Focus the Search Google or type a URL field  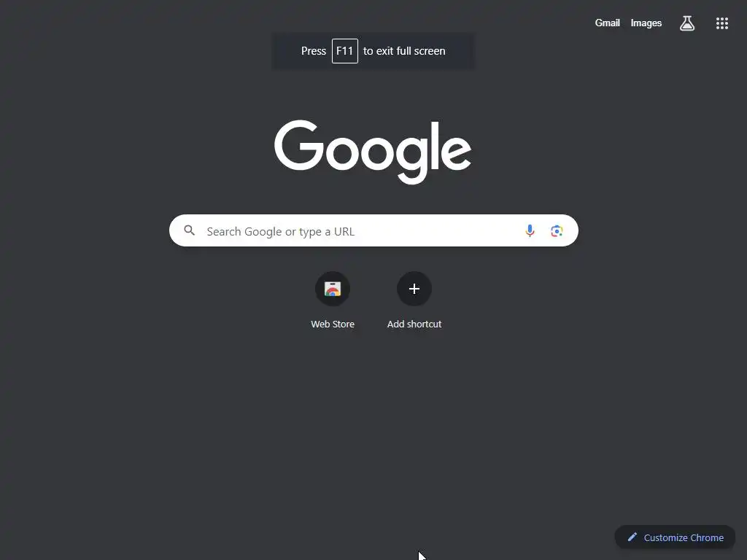tap(362, 231)
